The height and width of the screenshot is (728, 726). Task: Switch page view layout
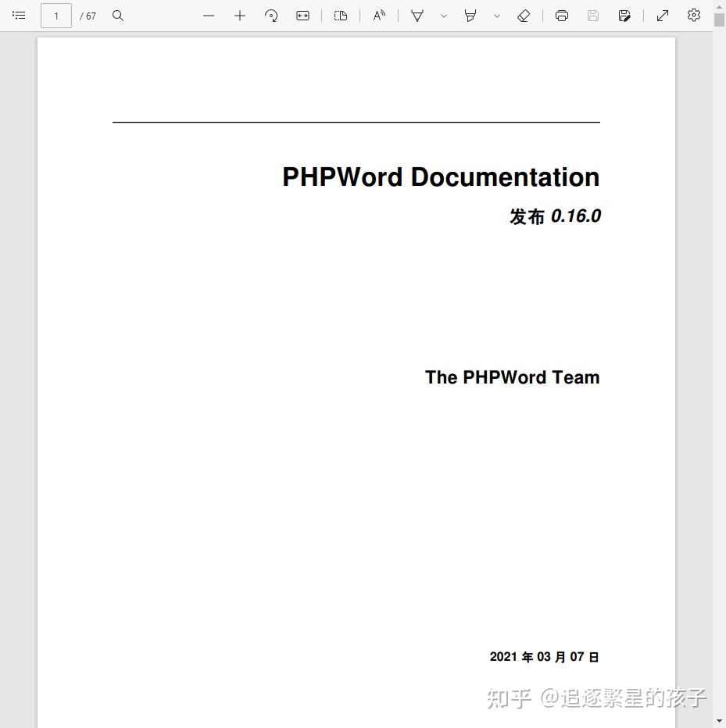click(x=341, y=16)
